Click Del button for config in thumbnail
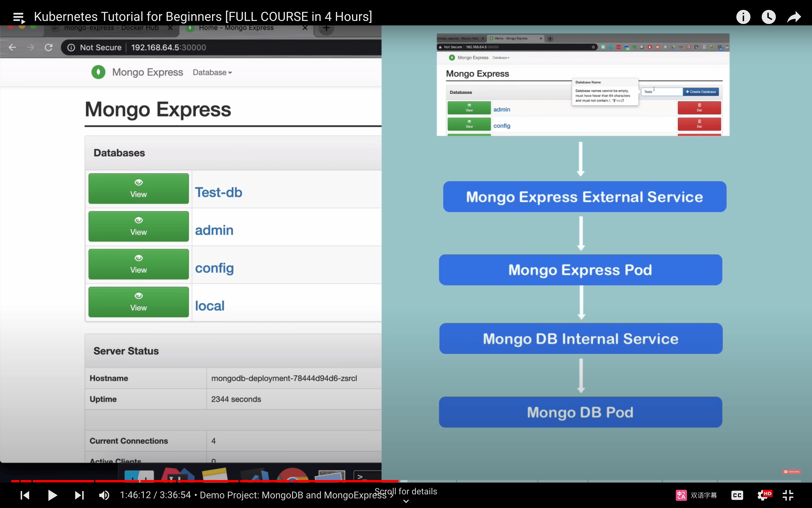The width and height of the screenshot is (812, 508). [x=699, y=124]
